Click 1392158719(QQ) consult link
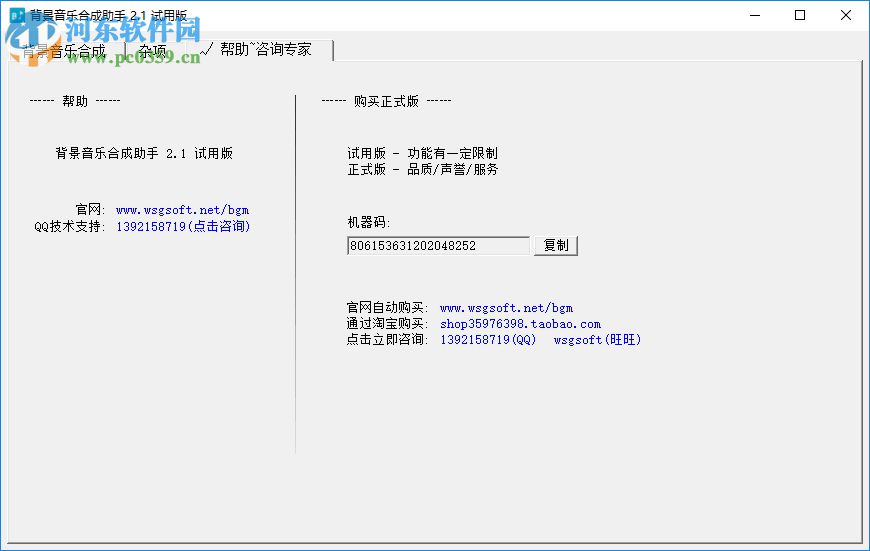Screen dimensions: 870x551 pyautogui.click(x=488, y=340)
